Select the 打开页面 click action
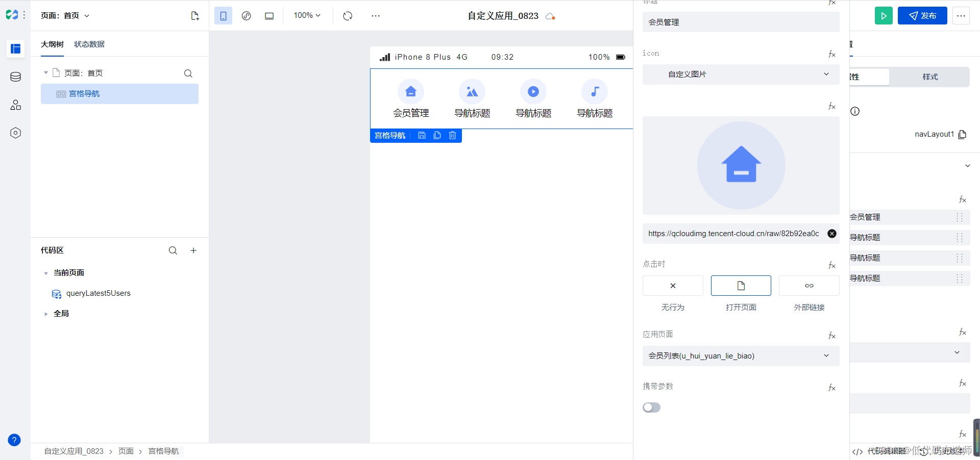 [741, 286]
